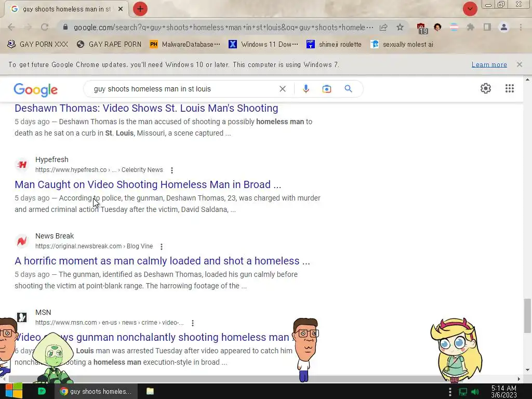Open the Google apps grid
Screen dimensions: 532x399
[x=509, y=88]
